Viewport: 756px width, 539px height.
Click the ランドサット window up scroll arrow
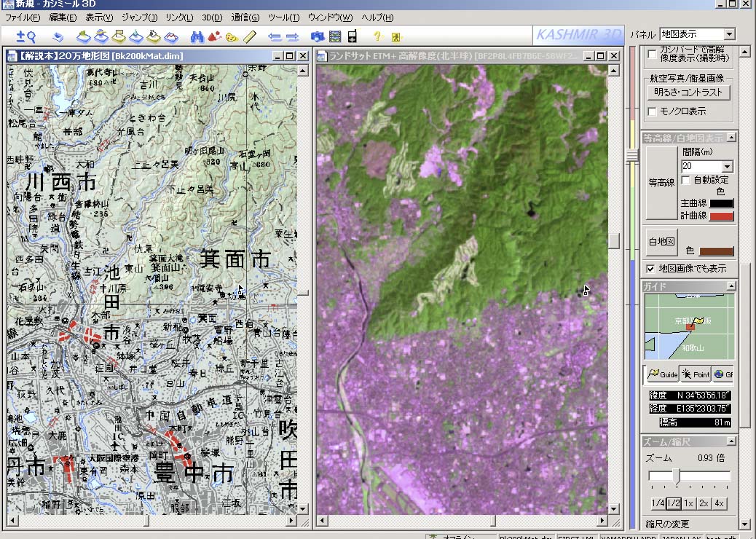click(614, 71)
